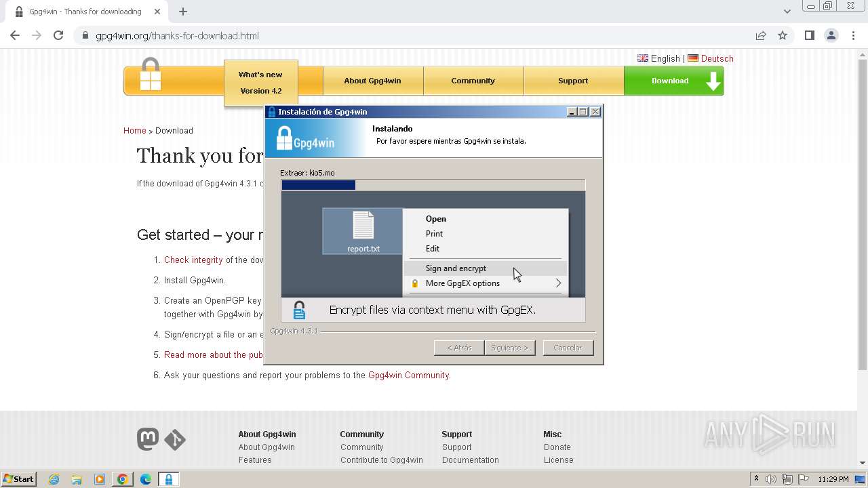
Task: Open the media player taskbar icon
Action: [100, 479]
